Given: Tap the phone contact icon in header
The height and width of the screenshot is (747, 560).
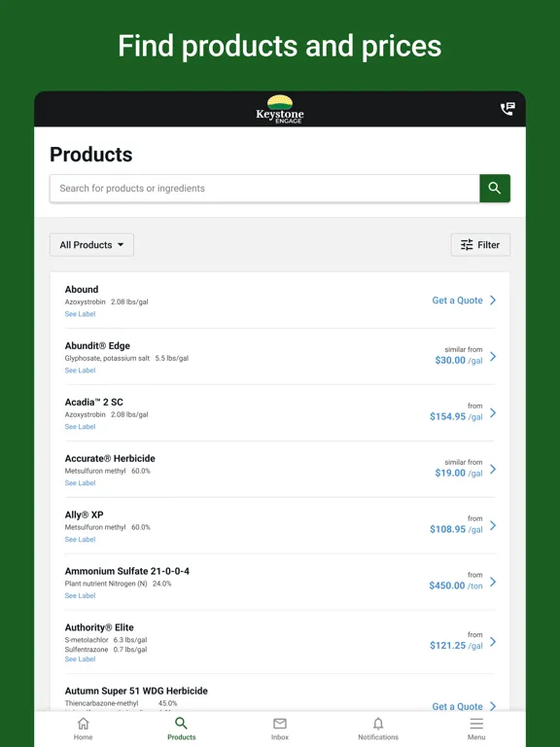Looking at the screenshot, I should point(507,109).
